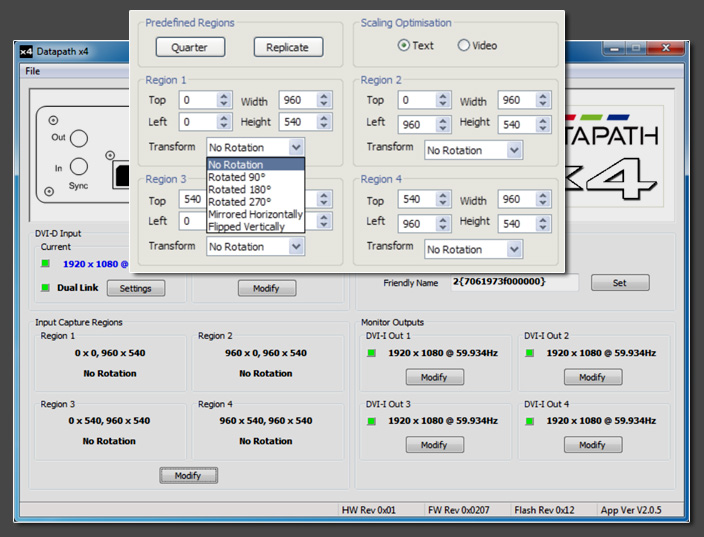This screenshot has height=537, width=704.
Task: Click the Out connector circle on device diagram
Action: (x=79, y=138)
